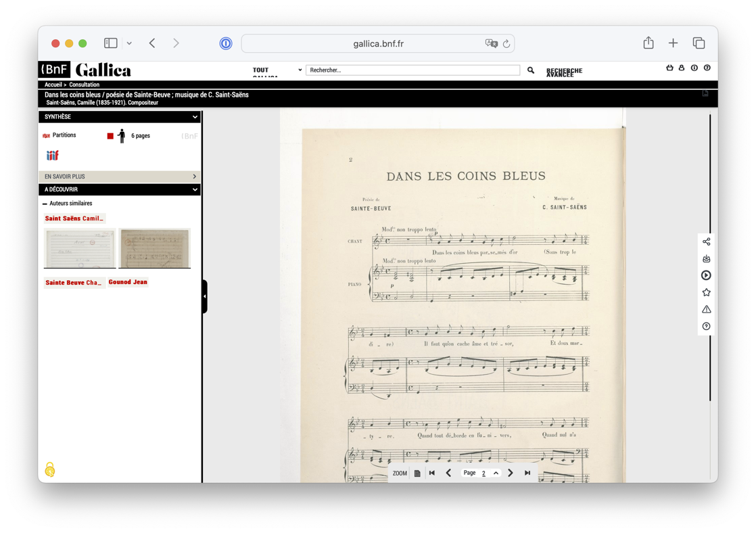This screenshot has height=533, width=756.
Task: Expand the EN SAVOIR PLUS section
Action: tap(120, 177)
